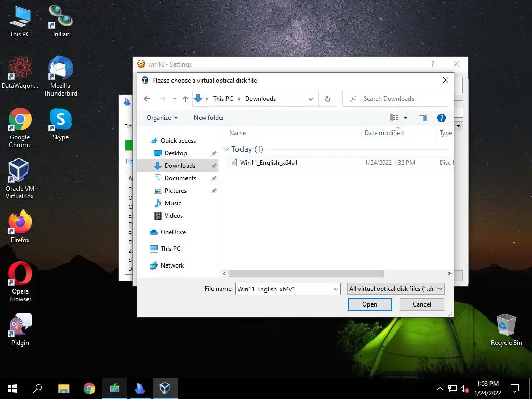Open Mozilla Thunderbird desktop shortcut
This screenshot has height=399, width=532.
[60, 76]
